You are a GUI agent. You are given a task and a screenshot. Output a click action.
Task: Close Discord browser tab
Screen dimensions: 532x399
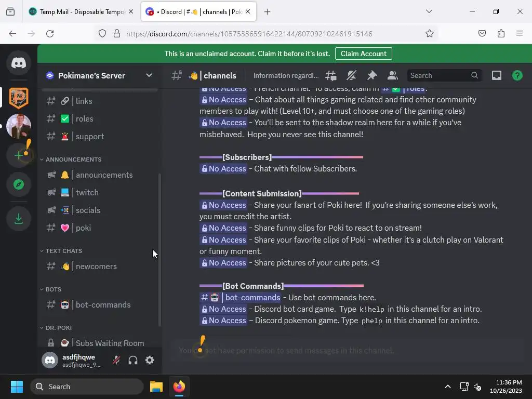click(x=248, y=11)
